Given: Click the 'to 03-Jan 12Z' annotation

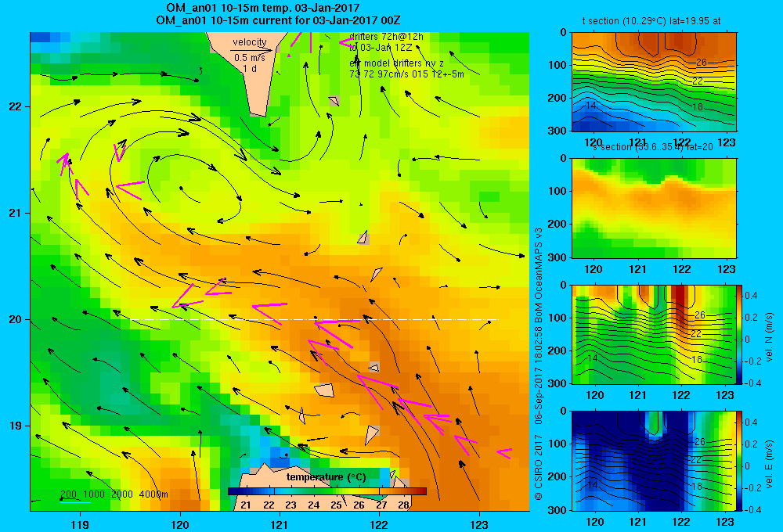Looking at the screenshot, I should (x=381, y=48).
